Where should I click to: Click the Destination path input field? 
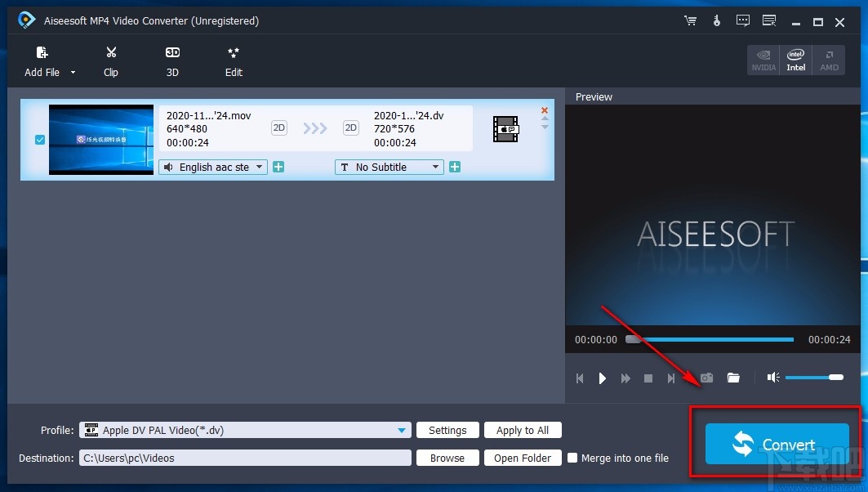(x=245, y=458)
